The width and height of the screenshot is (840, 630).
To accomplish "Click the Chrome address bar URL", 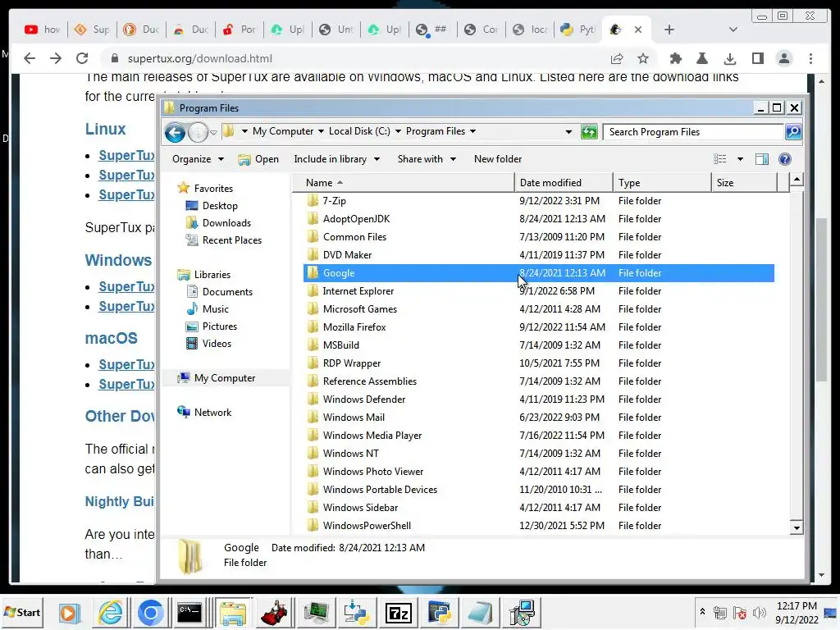I will 200,58.
